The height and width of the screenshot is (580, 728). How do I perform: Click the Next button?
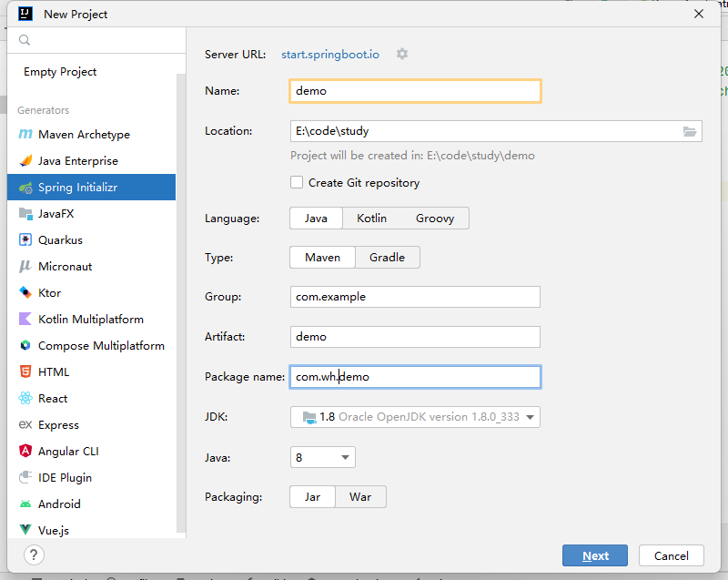point(595,555)
